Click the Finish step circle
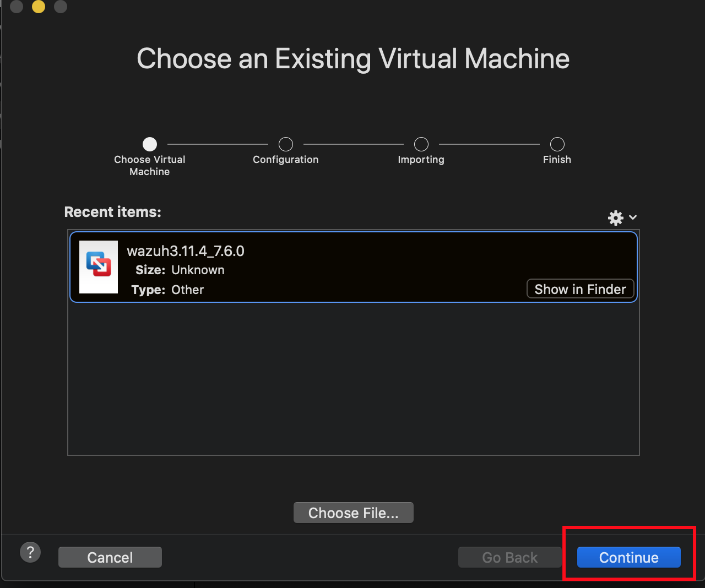The width and height of the screenshot is (705, 588). pyautogui.click(x=557, y=144)
